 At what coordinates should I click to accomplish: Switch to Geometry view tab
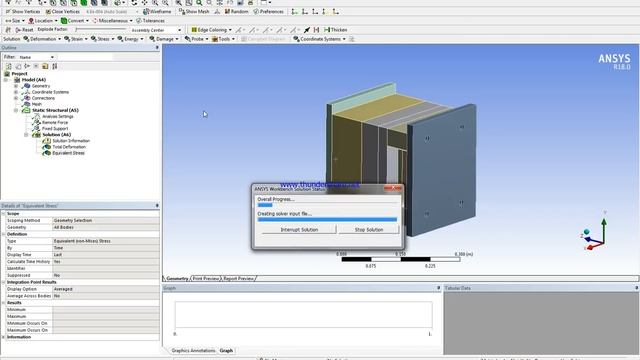click(177, 278)
